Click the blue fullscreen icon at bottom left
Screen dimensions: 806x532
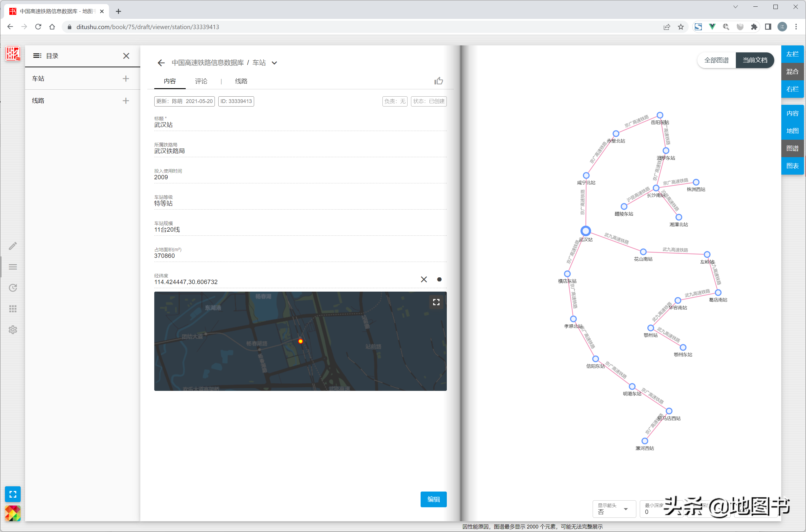[x=13, y=494]
